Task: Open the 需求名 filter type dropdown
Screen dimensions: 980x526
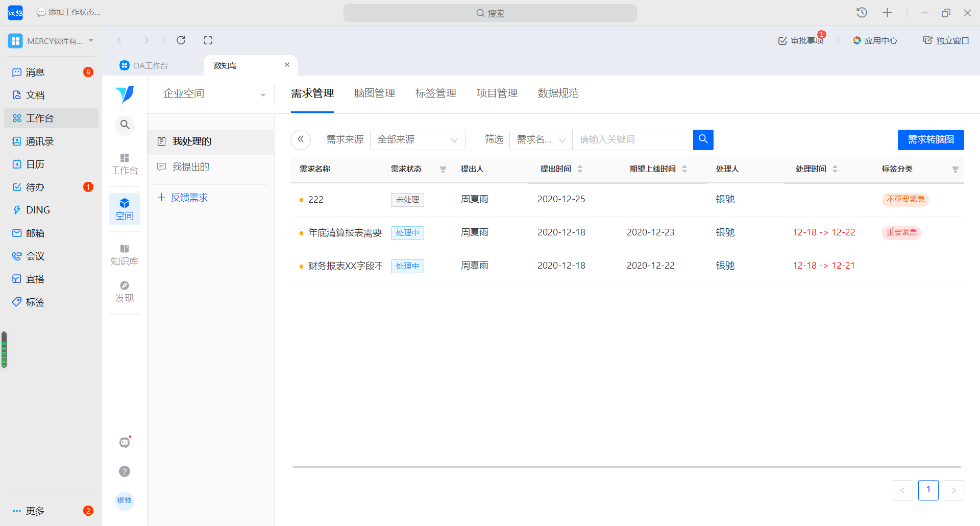Action: (x=541, y=139)
